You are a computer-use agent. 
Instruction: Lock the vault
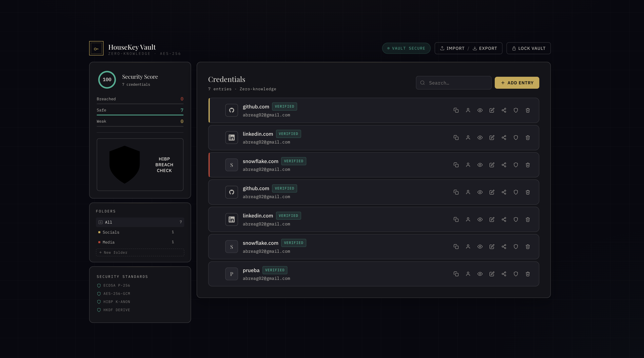tap(529, 48)
